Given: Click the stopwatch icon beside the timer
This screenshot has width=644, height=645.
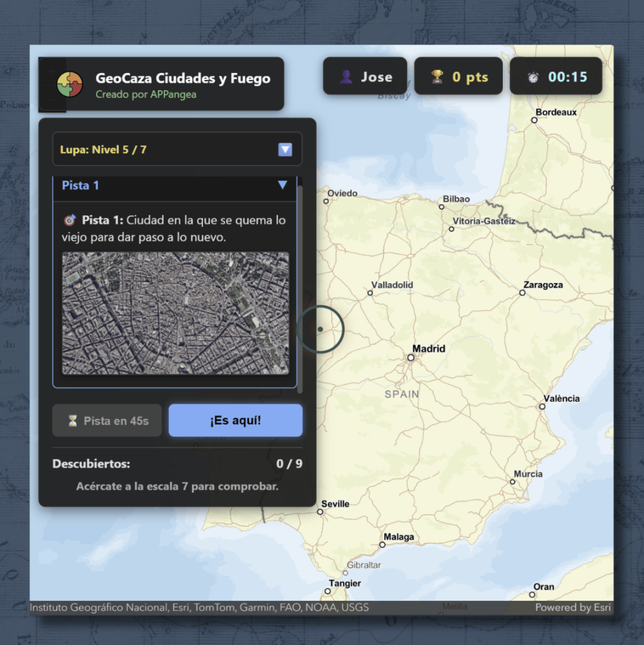Looking at the screenshot, I should [533, 77].
